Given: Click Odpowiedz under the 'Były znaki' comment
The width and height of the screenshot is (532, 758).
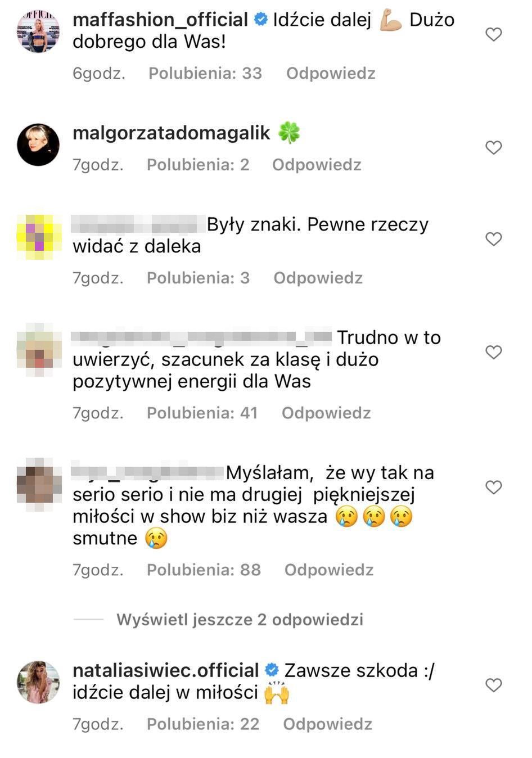Looking at the screenshot, I should (x=318, y=278).
